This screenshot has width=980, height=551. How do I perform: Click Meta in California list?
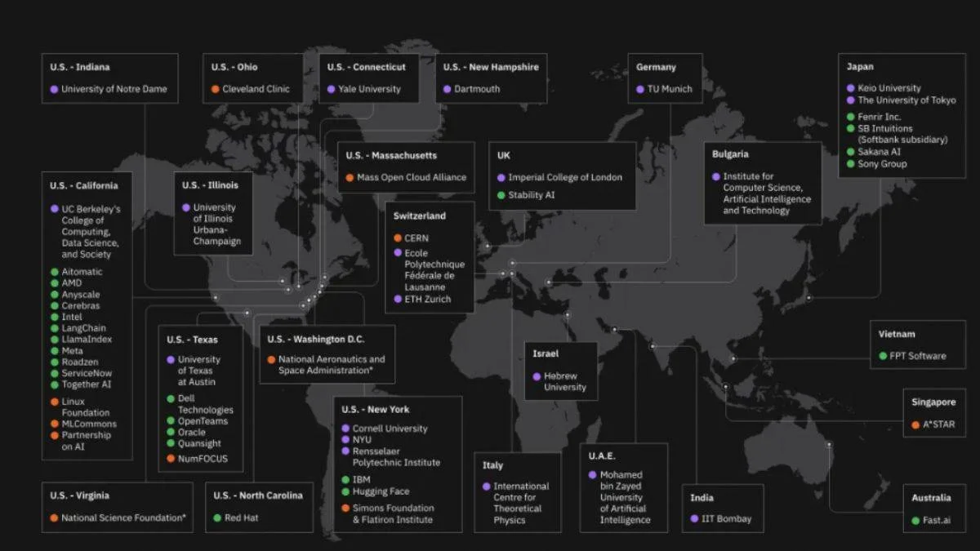point(66,351)
